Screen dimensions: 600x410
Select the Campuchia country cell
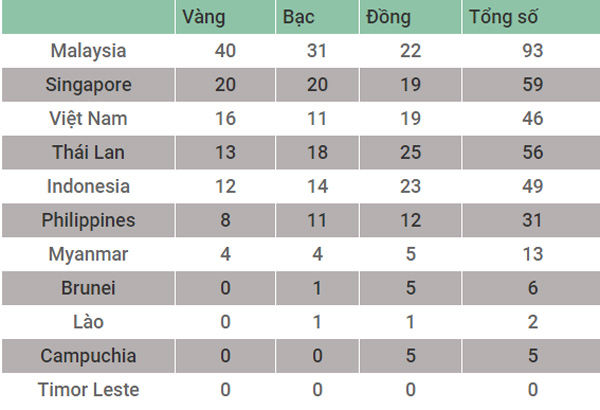click(88, 356)
